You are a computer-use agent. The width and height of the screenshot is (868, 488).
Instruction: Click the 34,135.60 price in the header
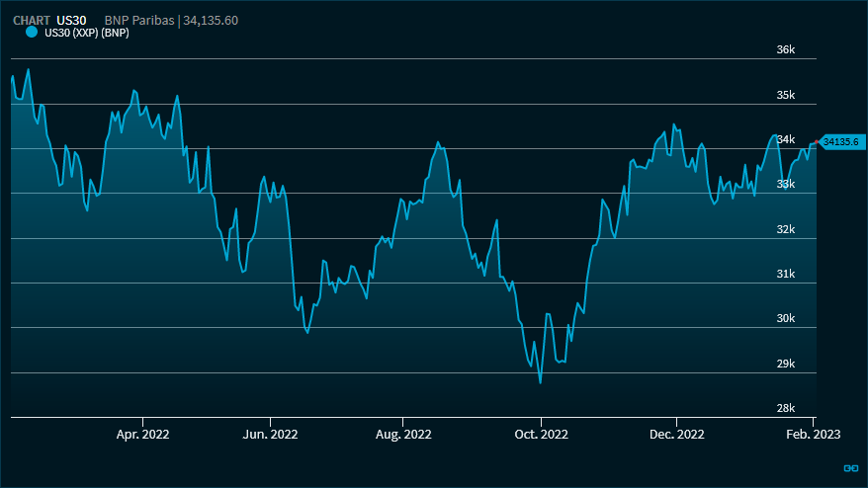click(x=210, y=20)
